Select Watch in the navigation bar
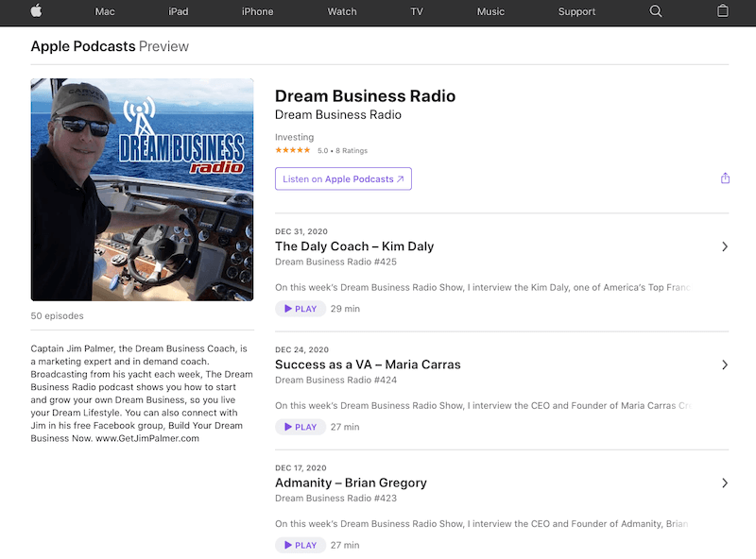Viewport: 756px width, 559px height. pyautogui.click(x=341, y=12)
